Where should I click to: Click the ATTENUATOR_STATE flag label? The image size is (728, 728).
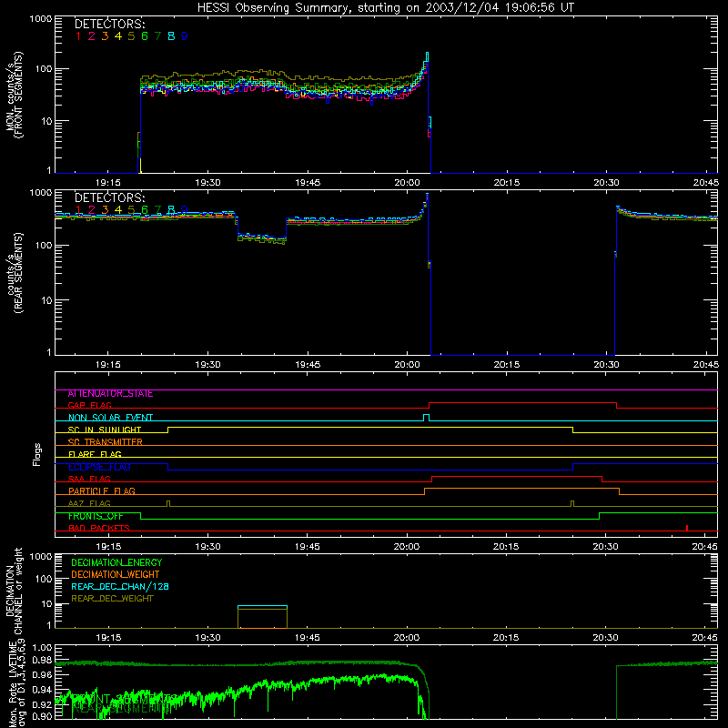pos(110,393)
